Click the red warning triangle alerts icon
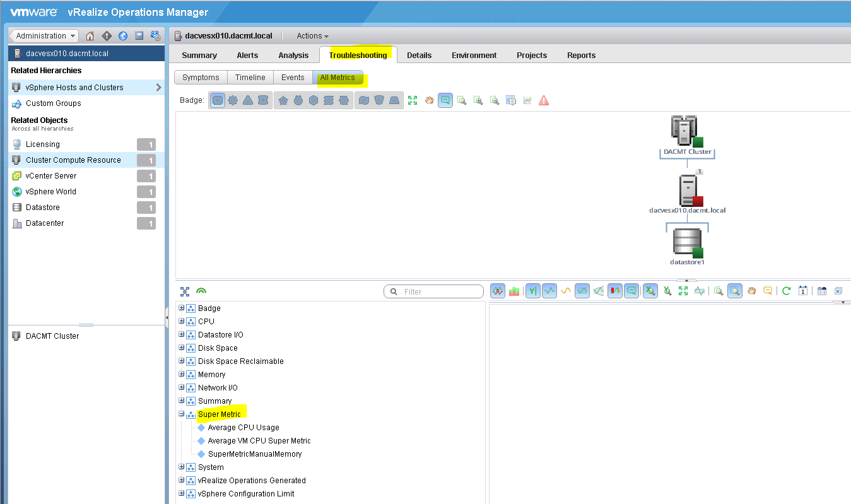This screenshot has width=851, height=504. coord(544,100)
